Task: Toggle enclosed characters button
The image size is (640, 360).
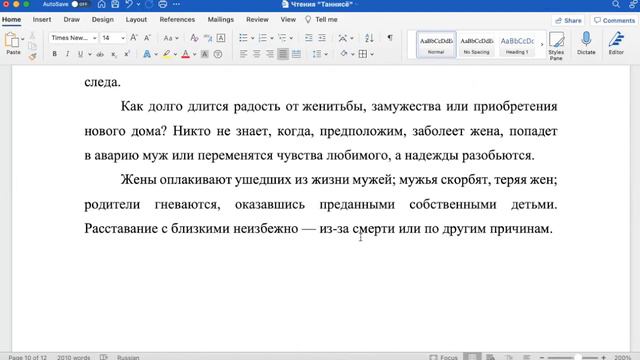Action: click(218, 54)
